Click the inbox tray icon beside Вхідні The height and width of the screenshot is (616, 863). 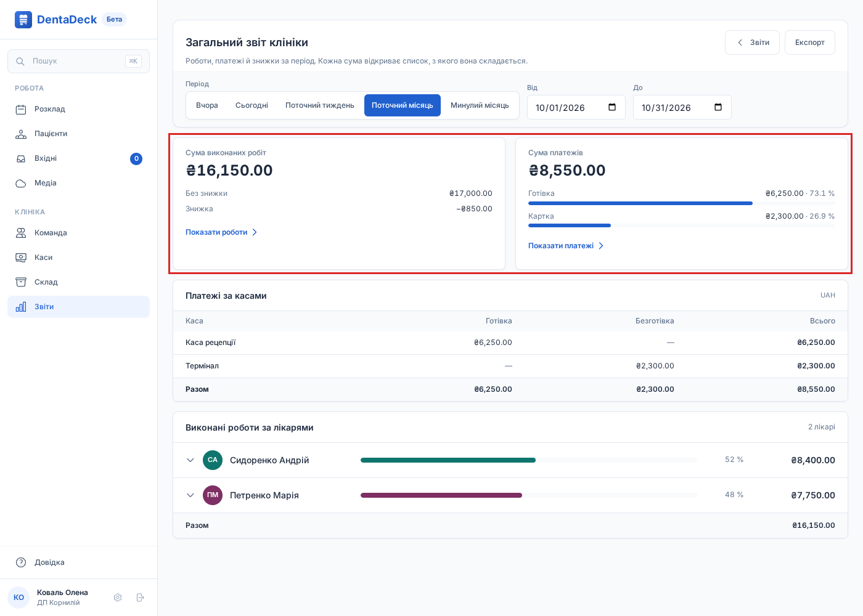tap(21, 159)
